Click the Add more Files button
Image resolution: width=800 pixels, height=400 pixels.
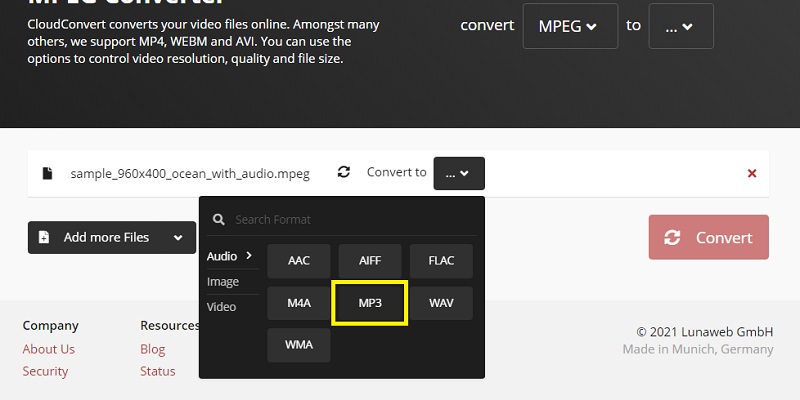[112, 237]
